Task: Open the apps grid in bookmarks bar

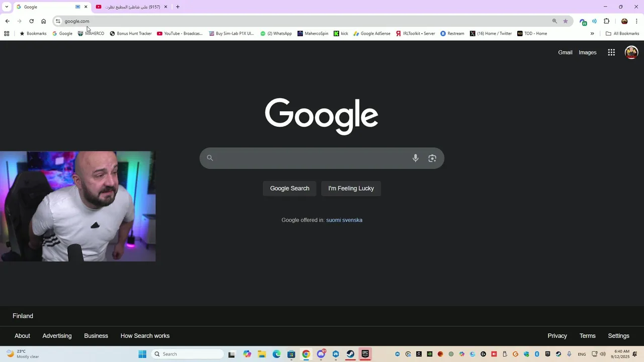Action: point(7,34)
